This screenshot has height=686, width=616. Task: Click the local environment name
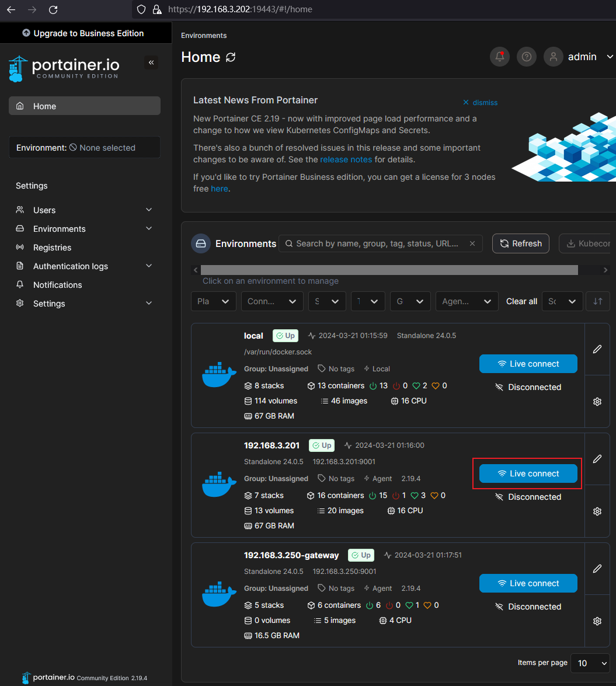click(x=253, y=336)
